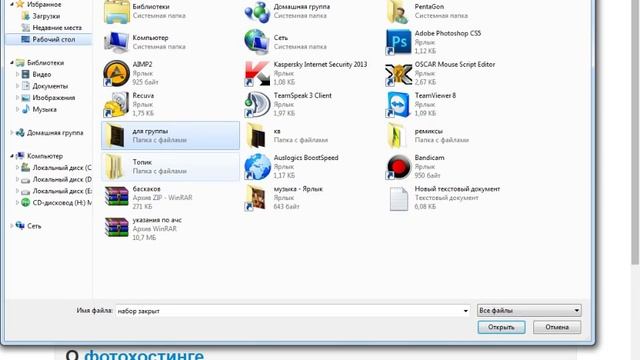The height and width of the screenshot is (360, 640).
Task: Select the TeamViewer 8 shortcut icon
Action: click(x=398, y=104)
